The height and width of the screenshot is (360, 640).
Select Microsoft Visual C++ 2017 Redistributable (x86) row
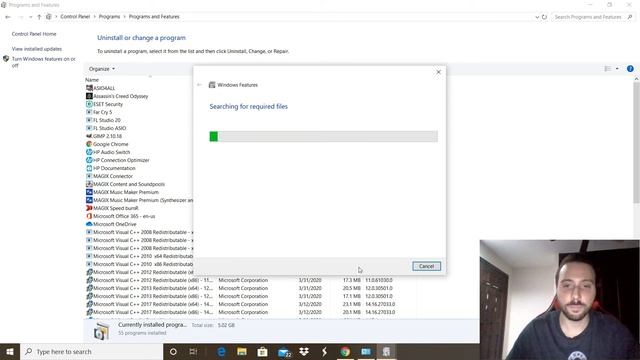[x=241, y=312]
